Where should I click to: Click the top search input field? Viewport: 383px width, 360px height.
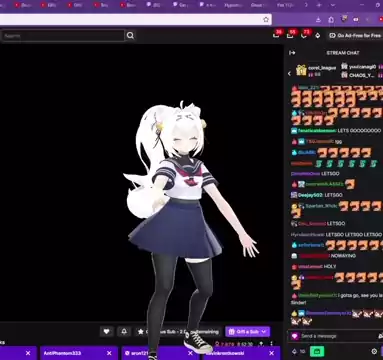(63, 35)
